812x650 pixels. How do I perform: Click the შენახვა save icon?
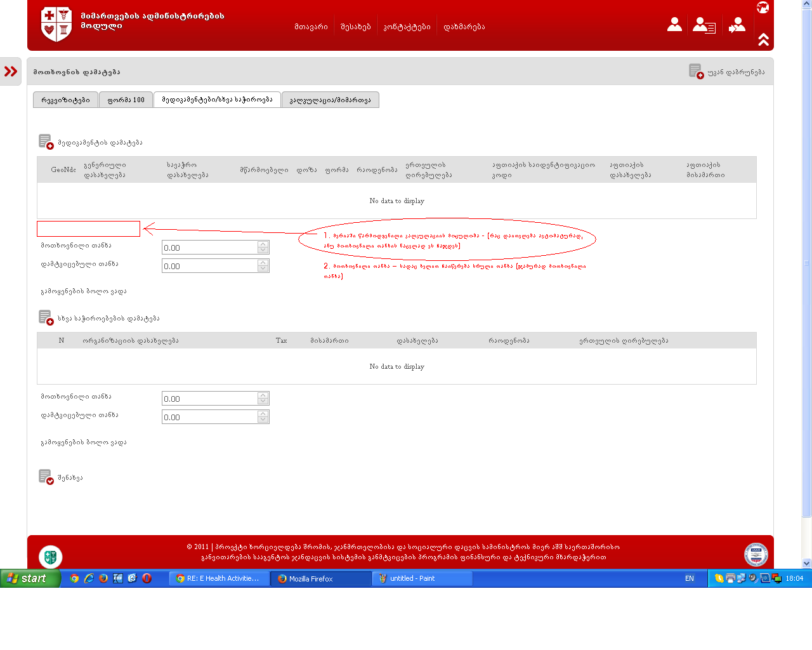click(x=46, y=477)
